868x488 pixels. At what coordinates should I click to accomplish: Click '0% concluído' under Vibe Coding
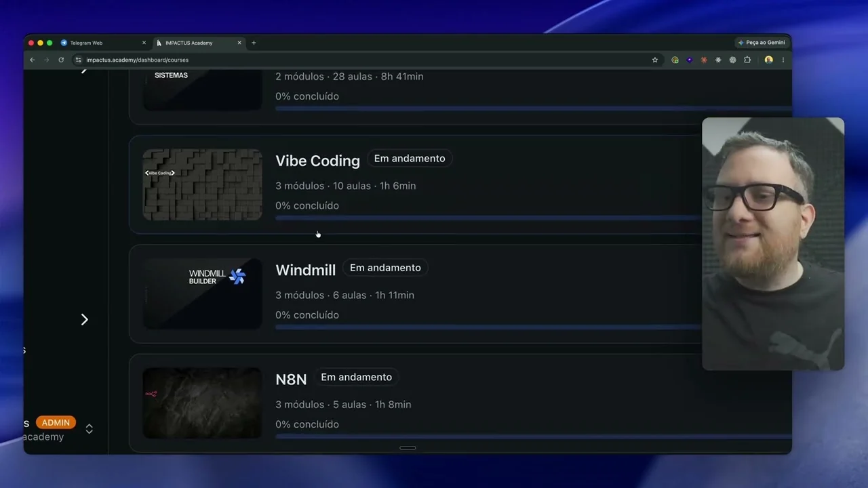coord(307,205)
